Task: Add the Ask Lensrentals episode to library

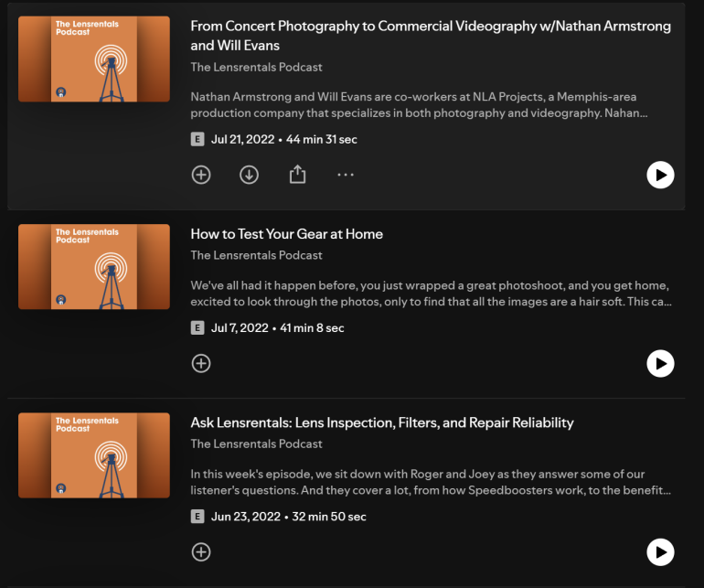Action: point(201,552)
